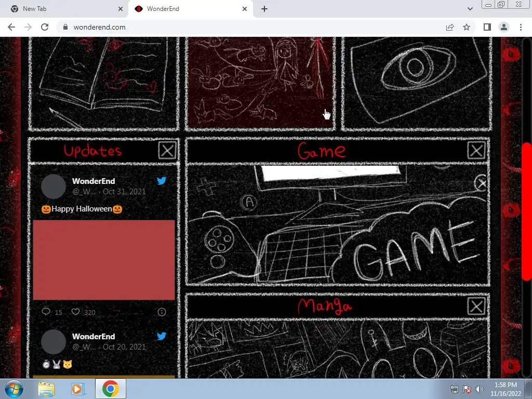Open the Oct 31, 2021 tweet date
This screenshot has width=532, height=399.
[x=124, y=191]
